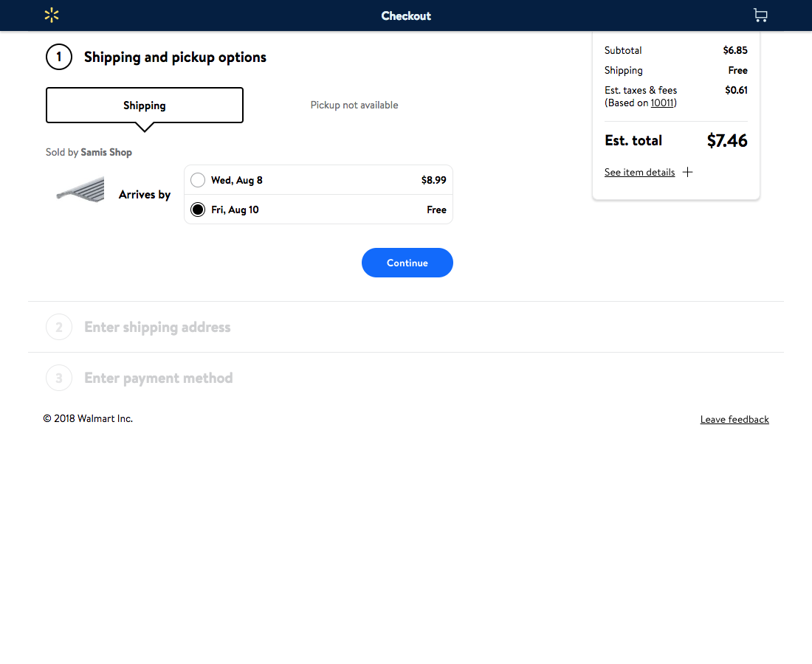Click the plus icon beside See item details
This screenshot has height=664, width=812.
(x=687, y=171)
